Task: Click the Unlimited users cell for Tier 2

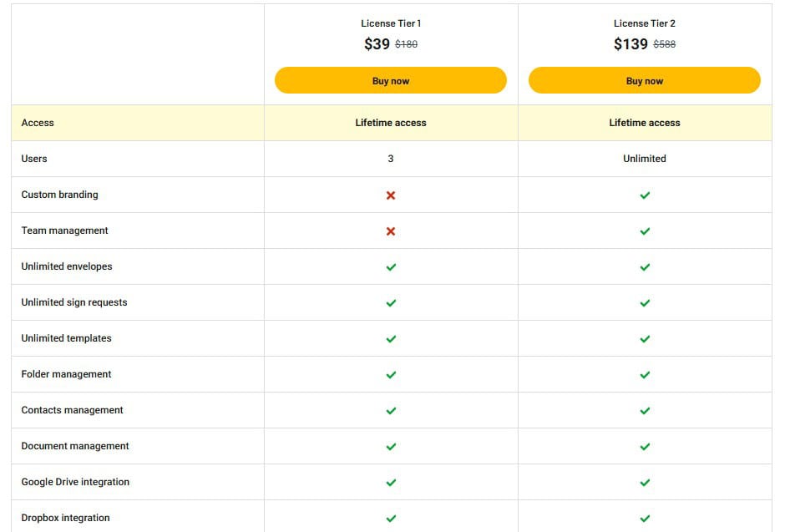Action: 644,159
